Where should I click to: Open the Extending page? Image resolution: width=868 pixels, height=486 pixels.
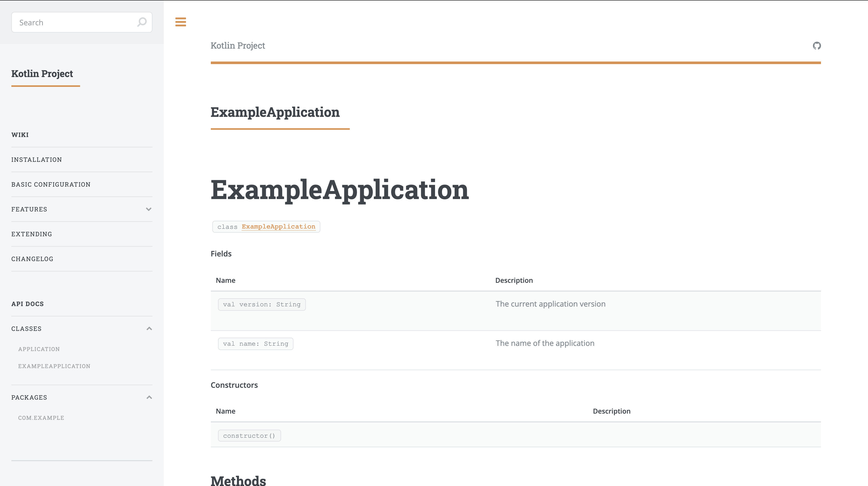[x=32, y=234]
